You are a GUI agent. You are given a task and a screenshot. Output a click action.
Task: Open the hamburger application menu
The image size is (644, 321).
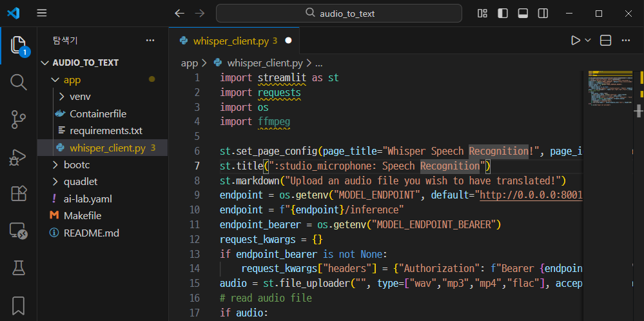coord(42,14)
